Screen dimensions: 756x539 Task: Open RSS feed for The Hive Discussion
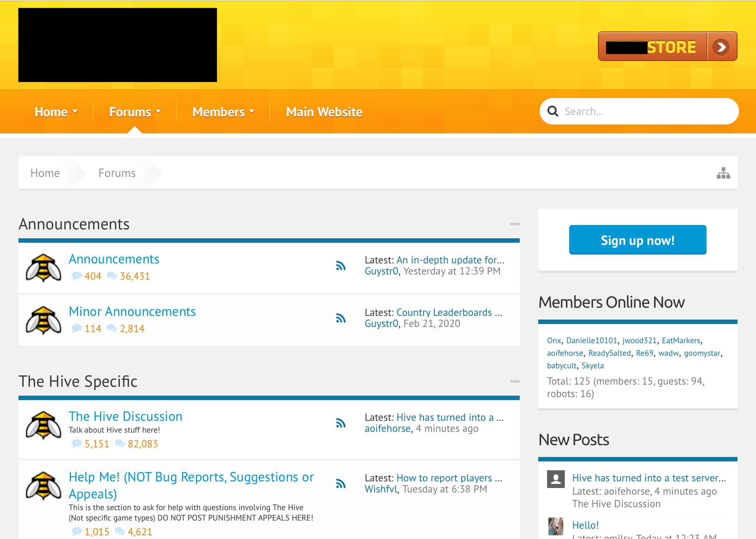pyautogui.click(x=341, y=423)
